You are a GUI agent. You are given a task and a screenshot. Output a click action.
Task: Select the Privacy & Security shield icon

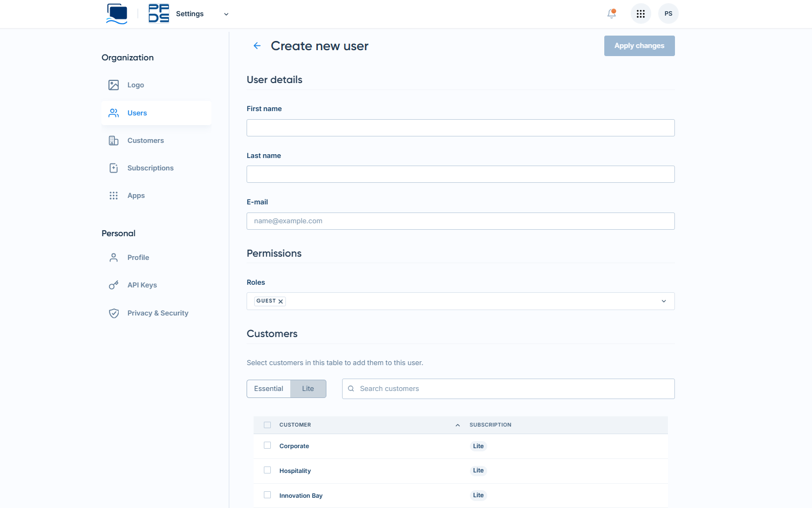pyautogui.click(x=113, y=313)
